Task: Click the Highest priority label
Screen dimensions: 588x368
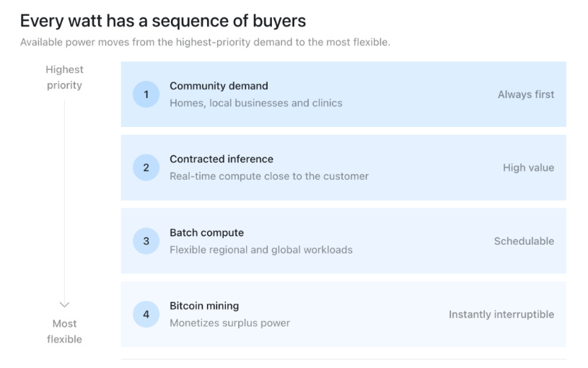Action: tap(64, 77)
